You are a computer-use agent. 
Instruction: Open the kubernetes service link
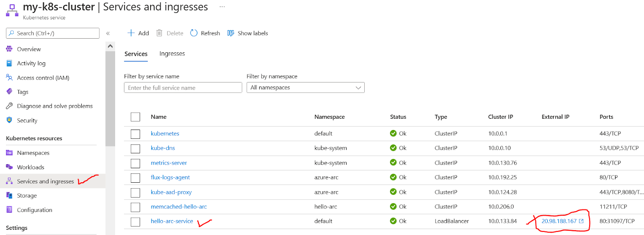pyautogui.click(x=165, y=133)
